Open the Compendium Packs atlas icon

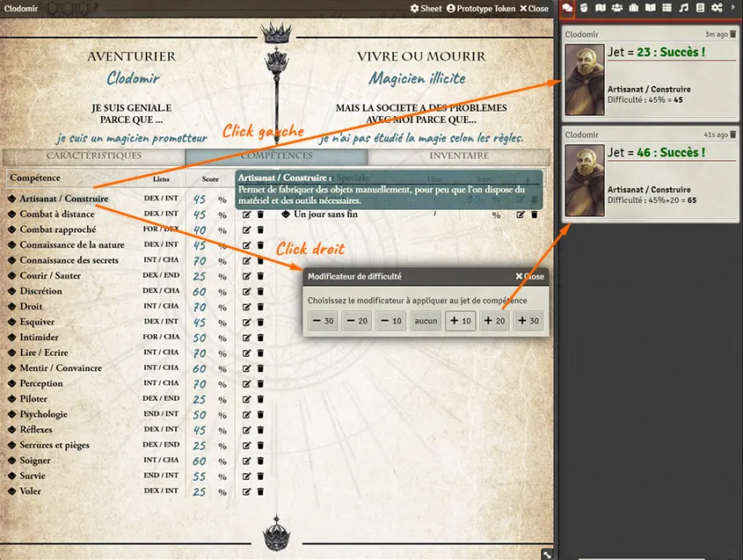click(700, 8)
